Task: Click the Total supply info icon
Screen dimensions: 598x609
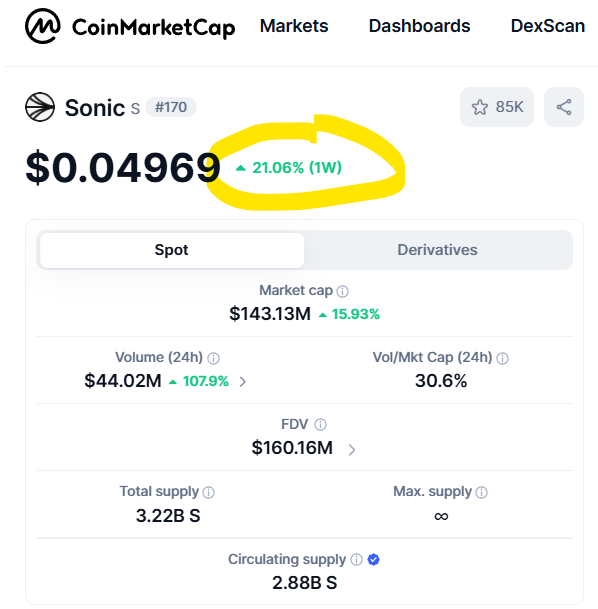Action: [x=209, y=492]
